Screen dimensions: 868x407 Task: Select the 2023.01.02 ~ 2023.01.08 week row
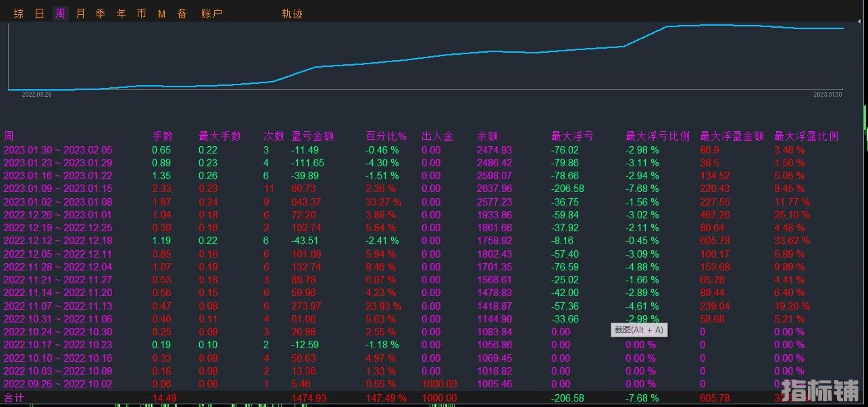tap(57, 202)
